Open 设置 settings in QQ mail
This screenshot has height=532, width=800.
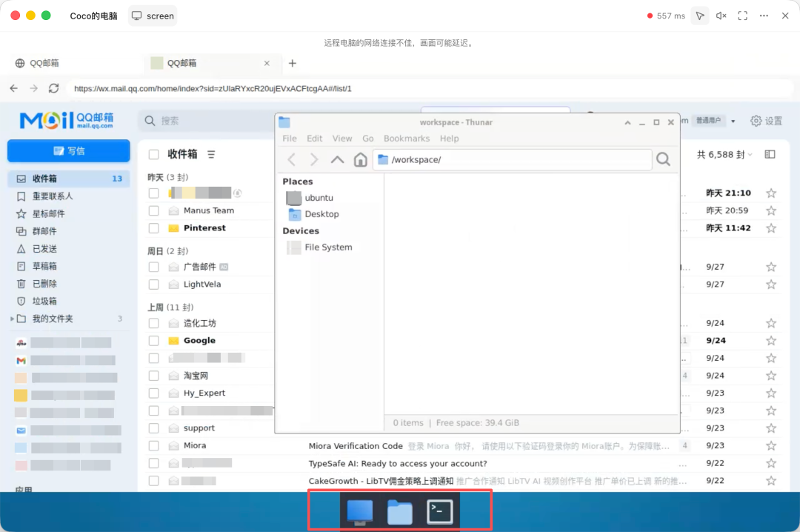point(767,121)
